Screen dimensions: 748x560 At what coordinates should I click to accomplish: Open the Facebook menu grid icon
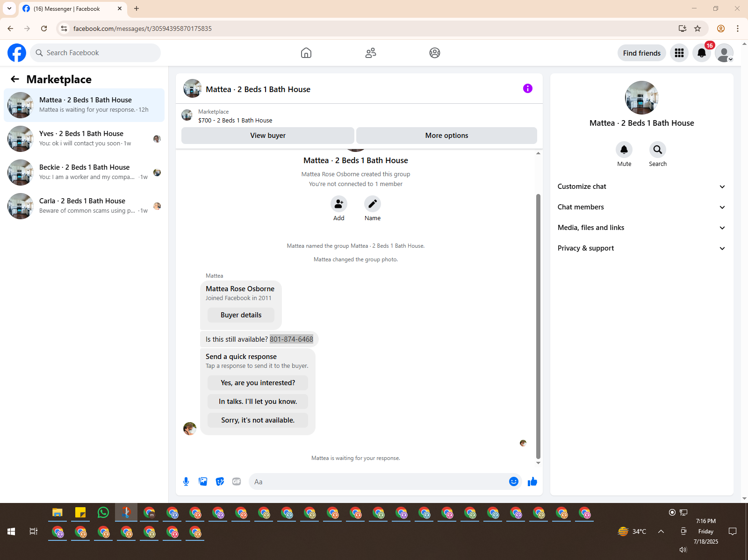679,53
